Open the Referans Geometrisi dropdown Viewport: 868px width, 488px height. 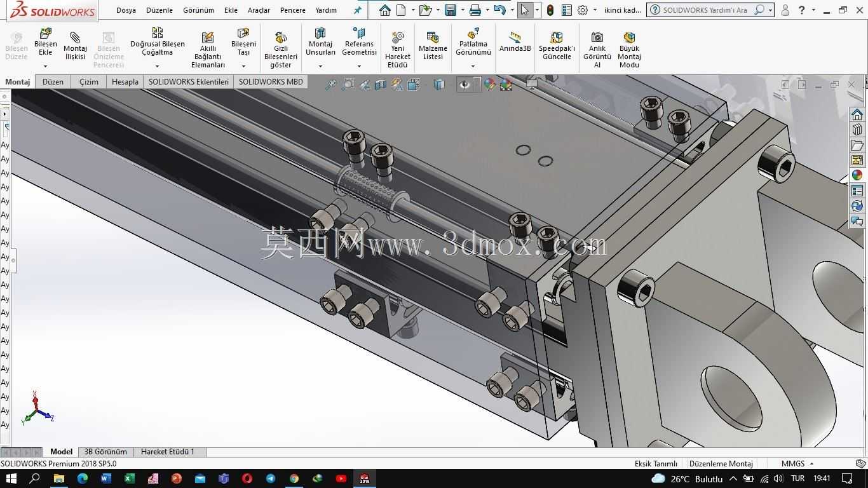(x=359, y=66)
